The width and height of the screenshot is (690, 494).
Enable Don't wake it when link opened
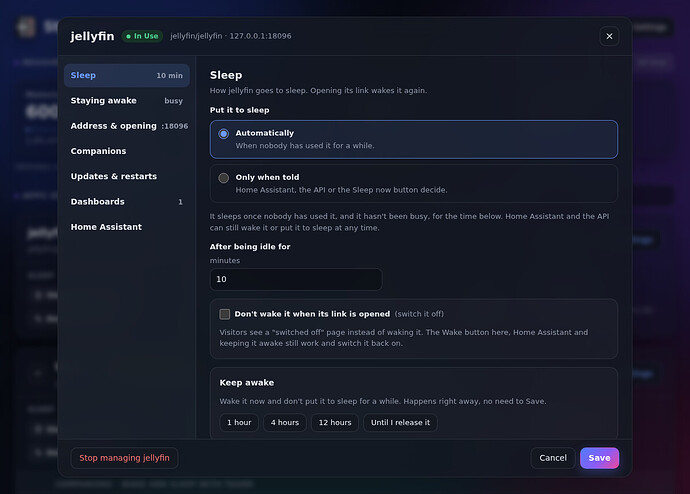(x=224, y=314)
